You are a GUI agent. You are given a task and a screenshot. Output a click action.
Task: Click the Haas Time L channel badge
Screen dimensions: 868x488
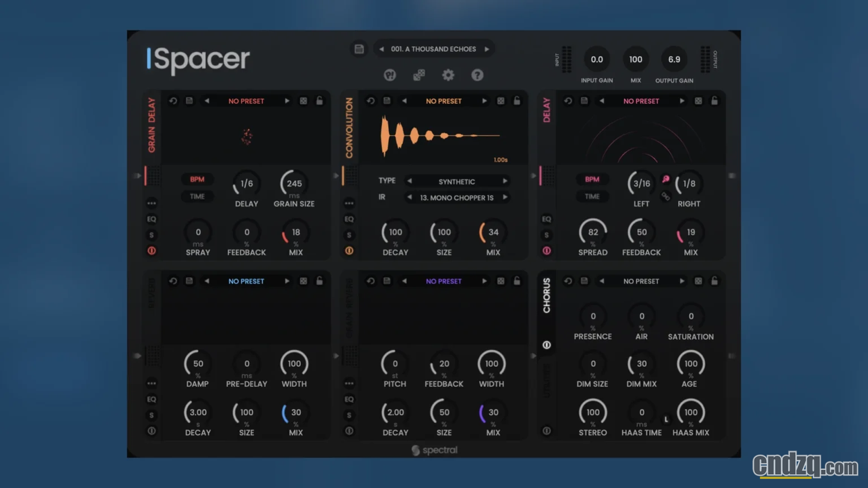pyautogui.click(x=666, y=419)
